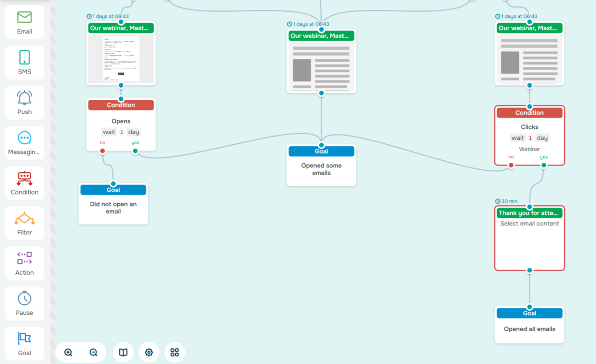The width and height of the screenshot is (596, 364).
Task: Open the day unit selector in Clicks condition
Action: pyautogui.click(x=542, y=138)
